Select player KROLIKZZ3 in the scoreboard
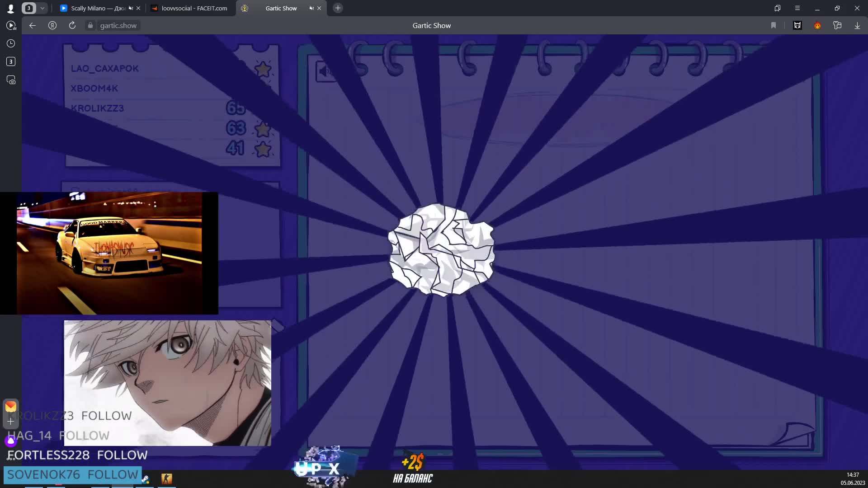Image resolution: width=868 pixels, height=488 pixels. click(x=97, y=108)
